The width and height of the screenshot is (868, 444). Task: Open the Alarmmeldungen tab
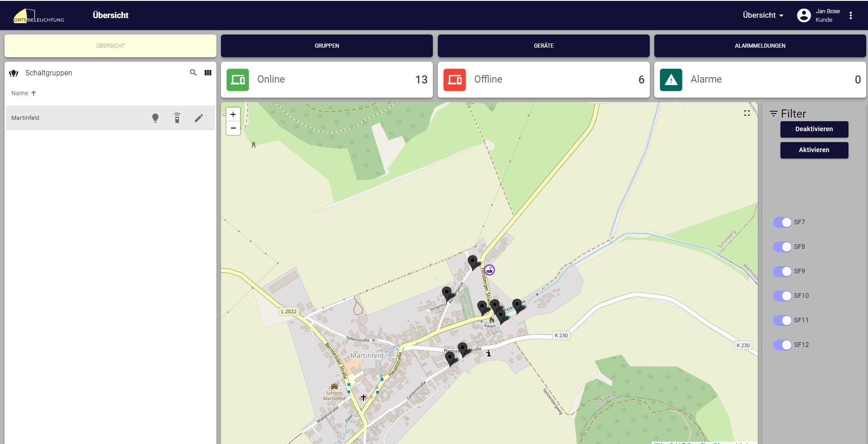click(x=760, y=46)
